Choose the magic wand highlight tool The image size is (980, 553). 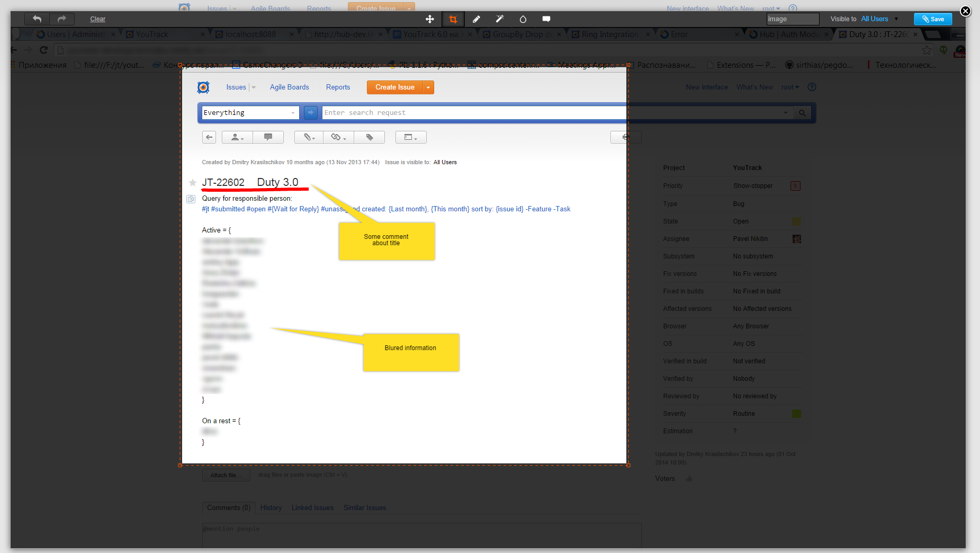click(500, 19)
